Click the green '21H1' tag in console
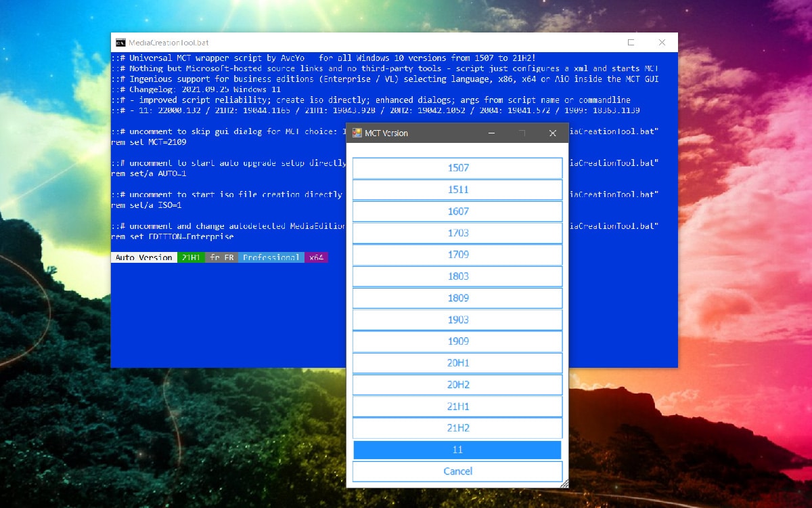Screen dimensions: 812x508 191,257
